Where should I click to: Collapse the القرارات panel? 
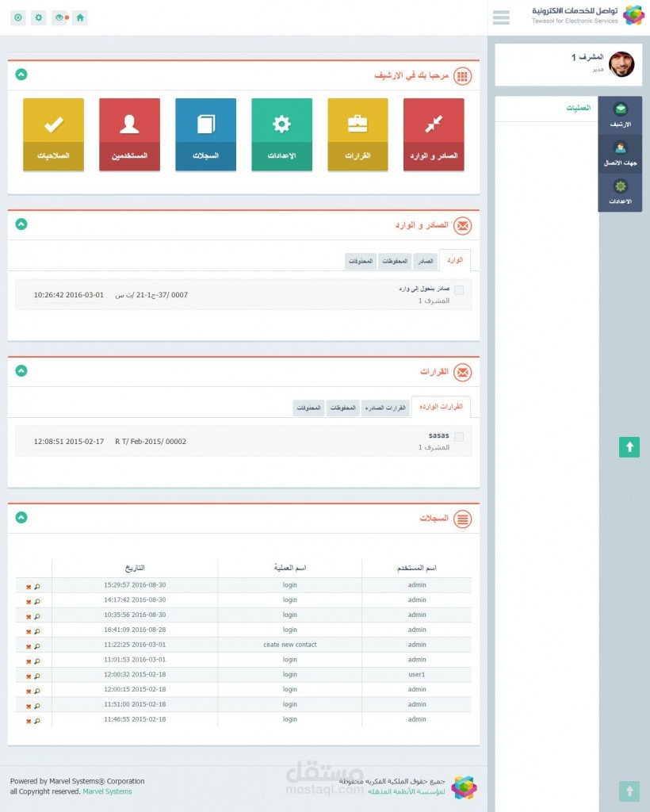21,370
